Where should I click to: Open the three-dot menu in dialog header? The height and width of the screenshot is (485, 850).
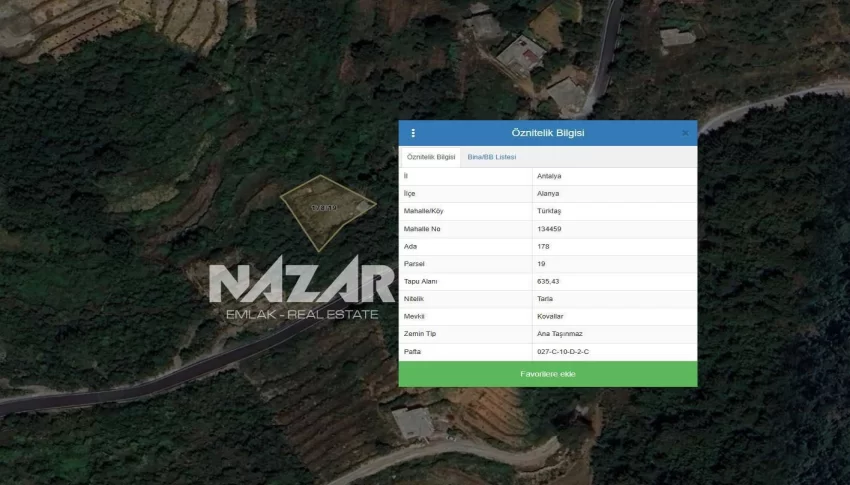pyautogui.click(x=413, y=133)
